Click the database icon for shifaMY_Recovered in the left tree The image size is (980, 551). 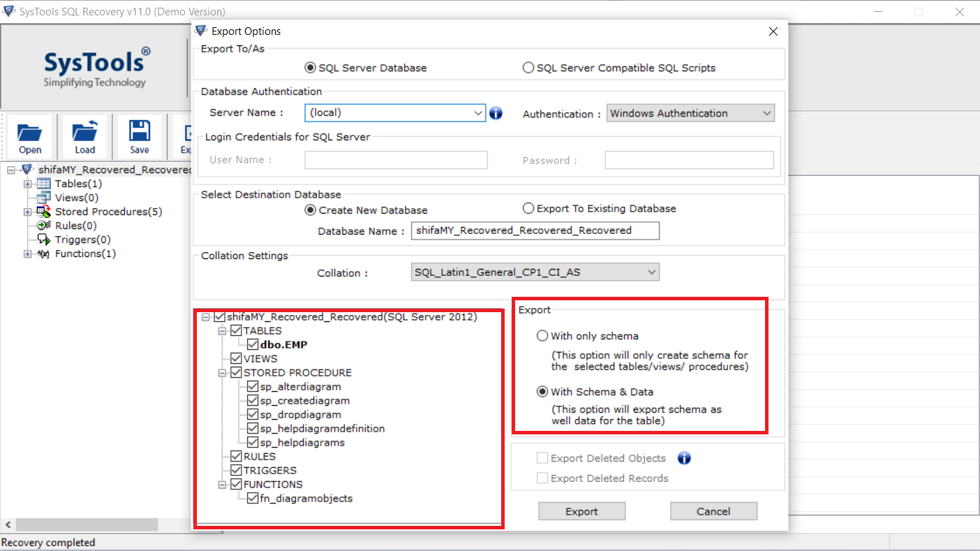pyautogui.click(x=28, y=170)
